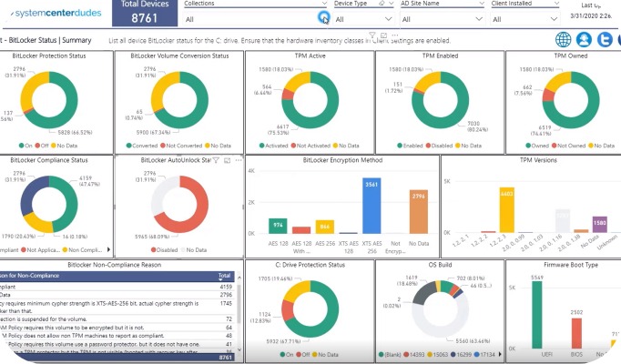Image resolution: width=621 pixels, height=364 pixels.
Task: Sort by Reason for Non-Compliance column header
Action: 30,276
